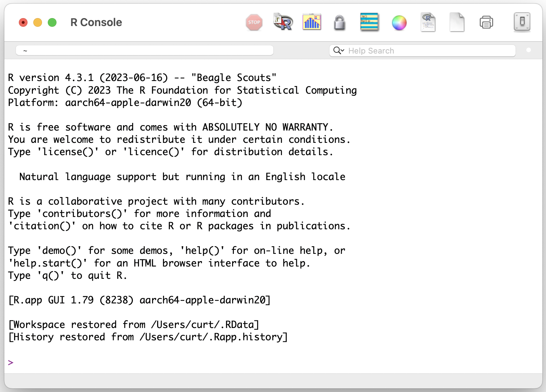The height and width of the screenshot is (392, 546).
Task: Click the text '[Workspace restored from /Users/curt/.RData]'
Action: pyautogui.click(x=134, y=325)
